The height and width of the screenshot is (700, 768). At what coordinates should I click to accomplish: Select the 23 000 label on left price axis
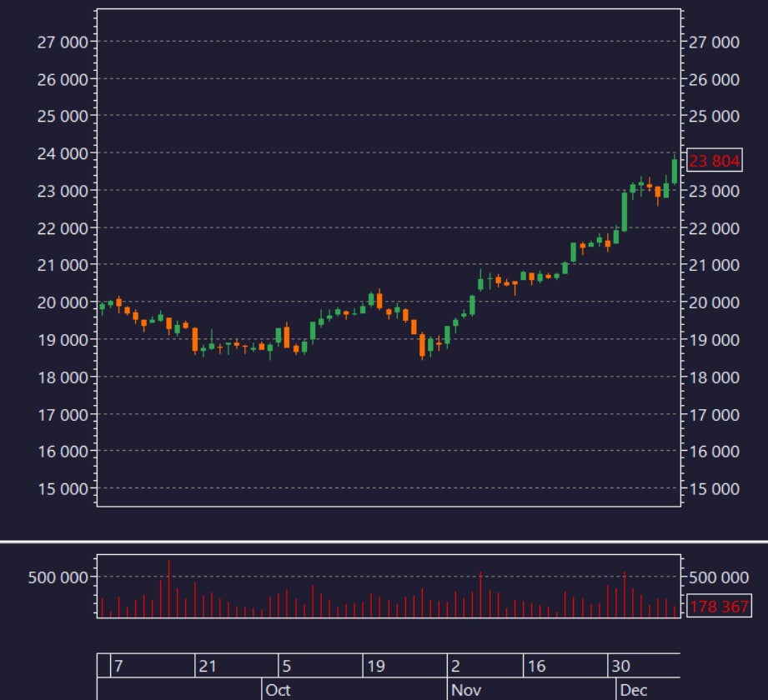coord(63,191)
